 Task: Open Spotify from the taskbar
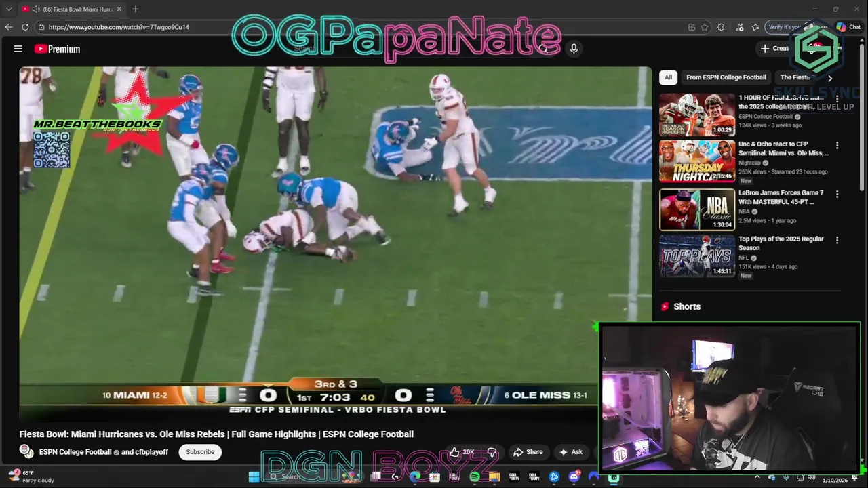coord(475,476)
